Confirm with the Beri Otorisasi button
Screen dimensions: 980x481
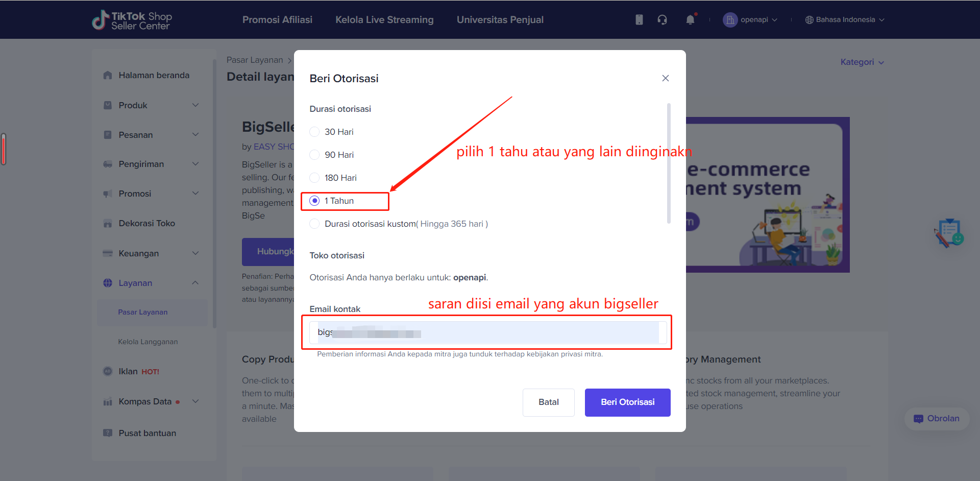tap(627, 402)
